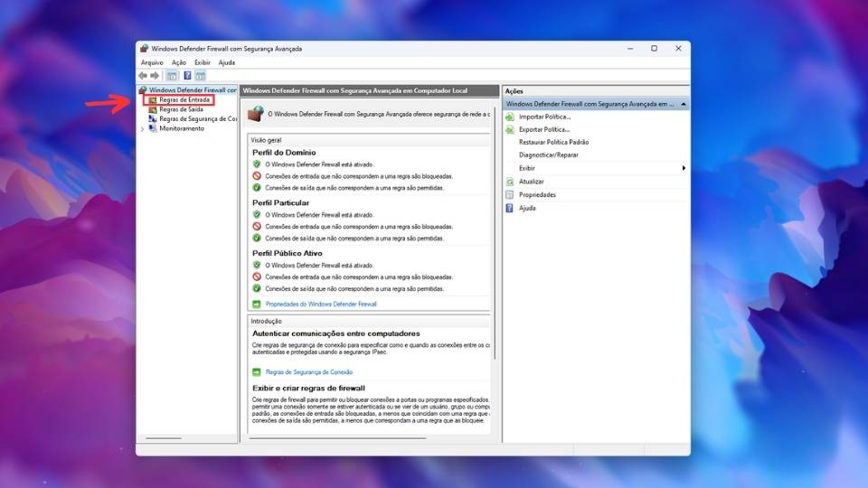
Task: Select the Windows Defender Firewall root tree node
Action: [x=193, y=89]
